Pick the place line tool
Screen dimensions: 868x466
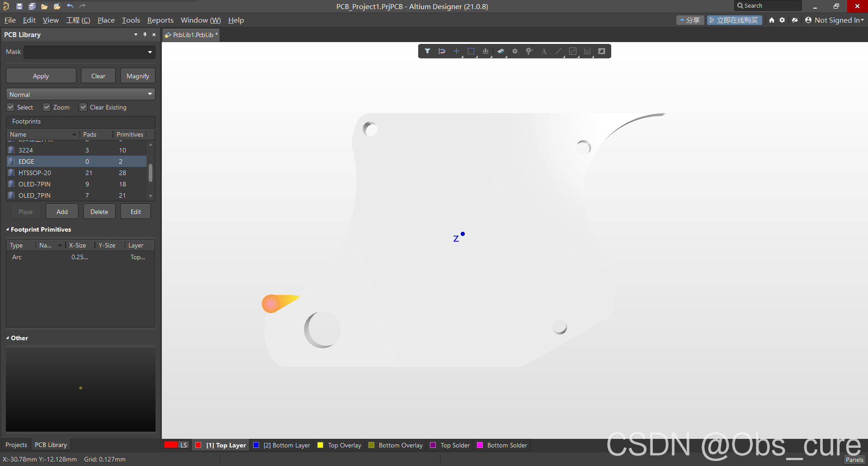point(558,51)
